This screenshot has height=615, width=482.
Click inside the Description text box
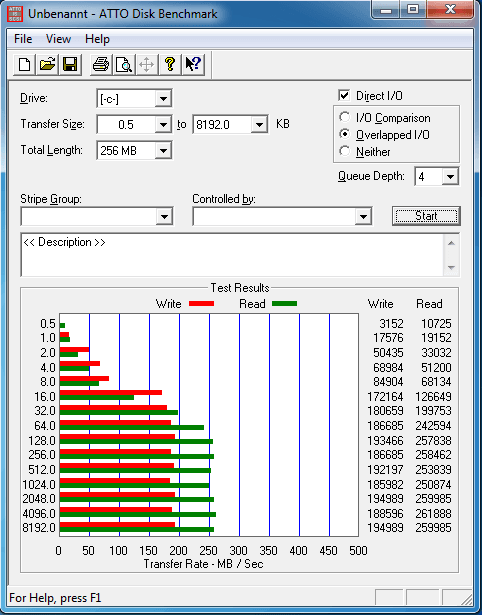tap(233, 255)
